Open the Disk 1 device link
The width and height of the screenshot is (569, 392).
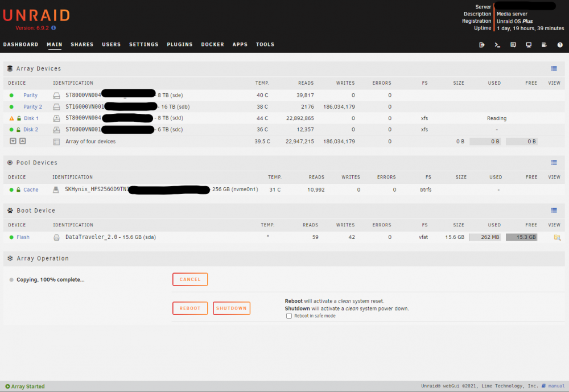click(31, 118)
